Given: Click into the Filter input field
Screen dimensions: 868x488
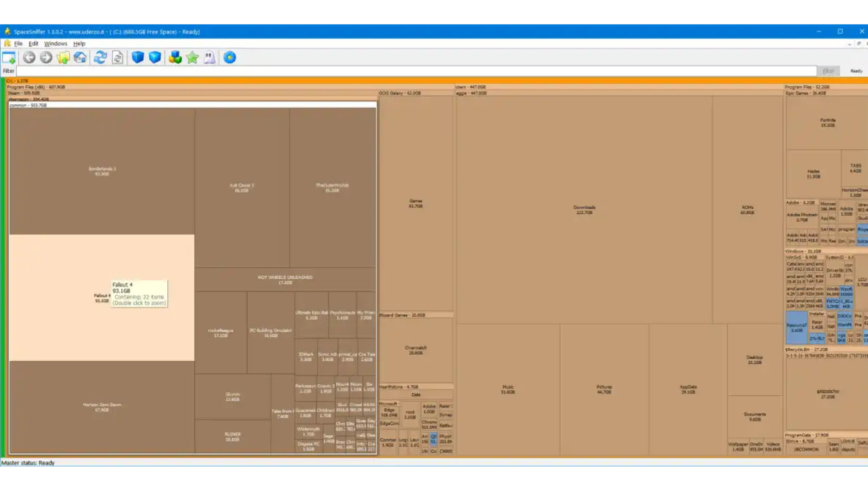Looking at the screenshot, I should tap(416, 71).
